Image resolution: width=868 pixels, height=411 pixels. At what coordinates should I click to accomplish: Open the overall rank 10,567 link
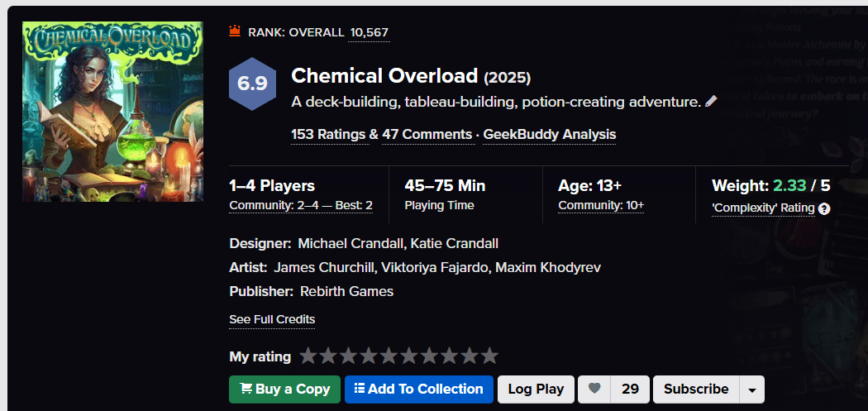[370, 32]
